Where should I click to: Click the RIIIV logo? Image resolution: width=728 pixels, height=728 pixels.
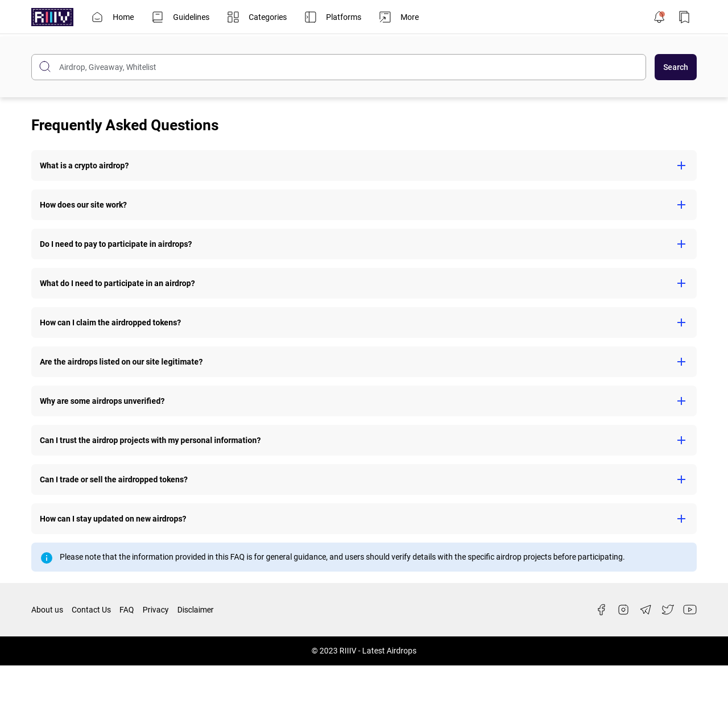coord(52,17)
